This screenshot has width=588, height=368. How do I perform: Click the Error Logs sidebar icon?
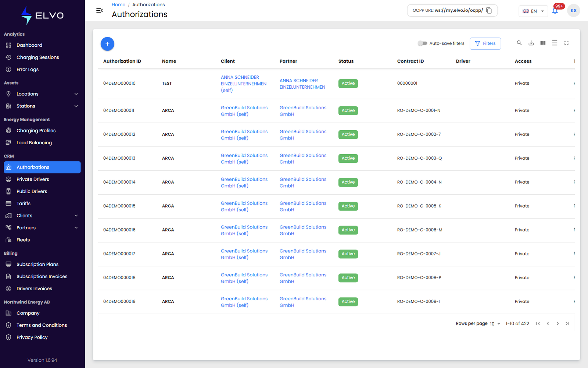pyautogui.click(x=8, y=70)
